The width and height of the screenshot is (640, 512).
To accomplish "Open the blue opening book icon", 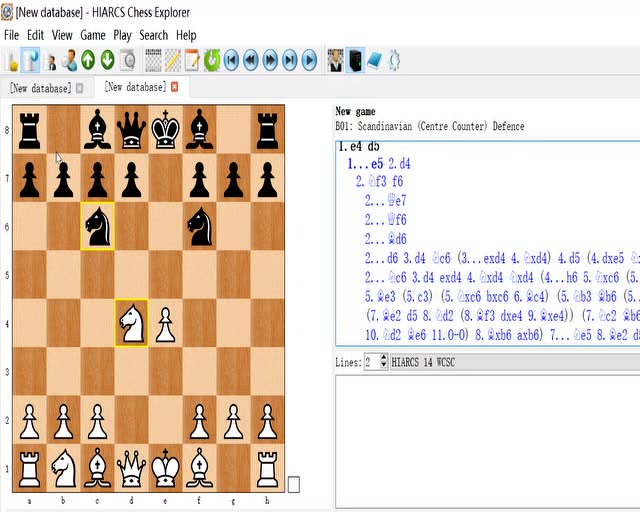I will coord(374,60).
